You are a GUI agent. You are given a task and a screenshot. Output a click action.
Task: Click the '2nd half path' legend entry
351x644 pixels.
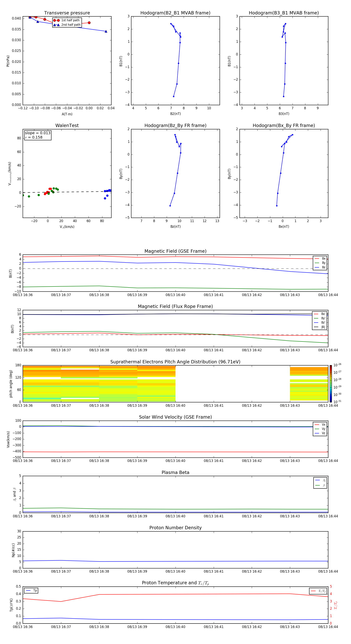[x=67, y=25]
